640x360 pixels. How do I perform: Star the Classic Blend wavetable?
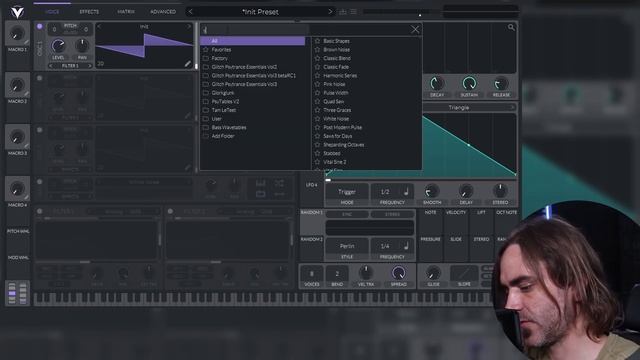(x=317, y=58)
